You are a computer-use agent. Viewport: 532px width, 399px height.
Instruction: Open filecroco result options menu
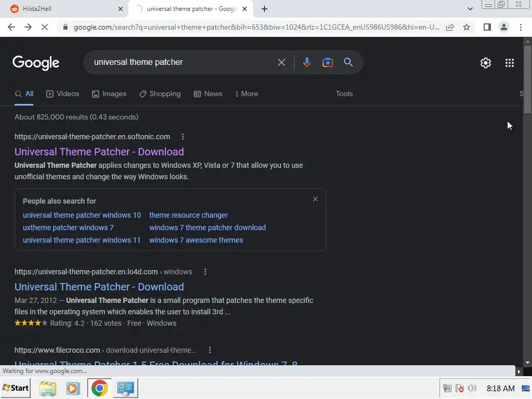pyautogui.click(x=210, y=350)
